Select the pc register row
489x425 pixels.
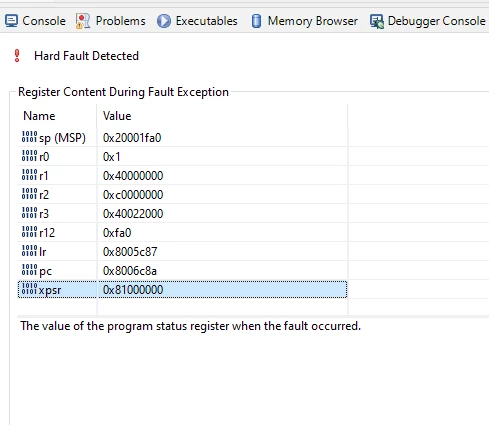coord(182,271)
